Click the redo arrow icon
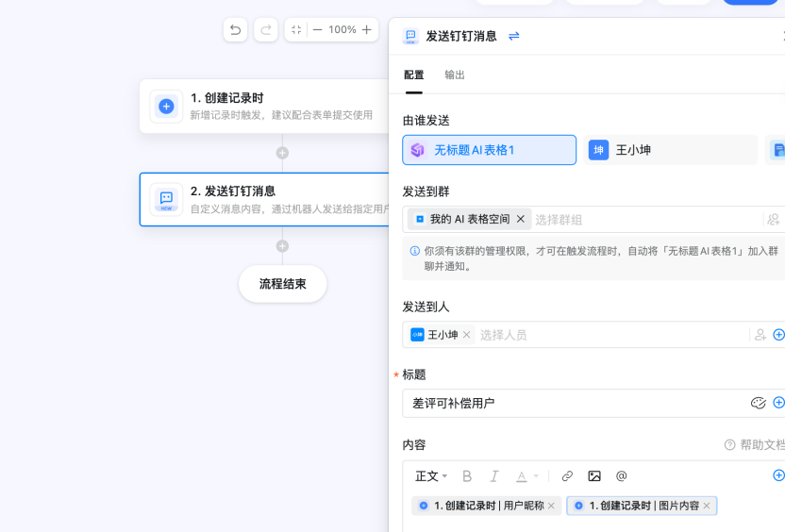This screenshot has width=785, height=532. pyautogui.click(x=266, y=30)
